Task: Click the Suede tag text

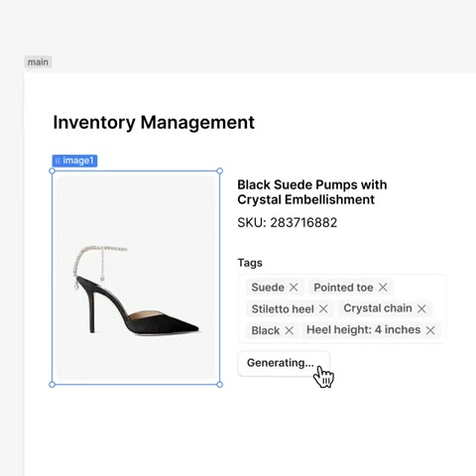Action: pyautogui.click(x=268, y=288)
